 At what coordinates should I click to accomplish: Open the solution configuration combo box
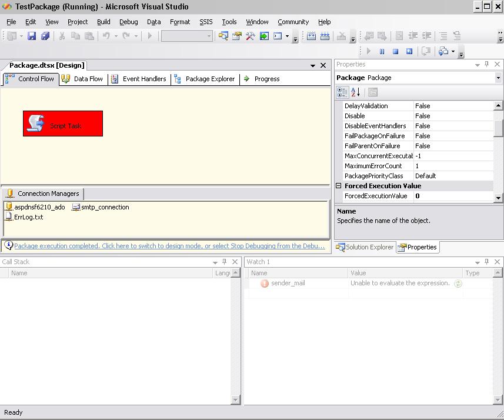tap(186, 36)
